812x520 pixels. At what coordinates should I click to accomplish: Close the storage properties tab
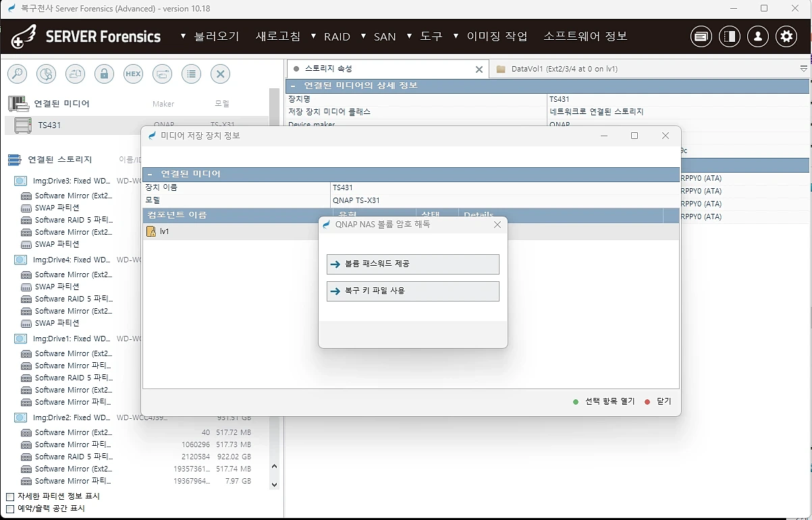(x=479, y=69)
